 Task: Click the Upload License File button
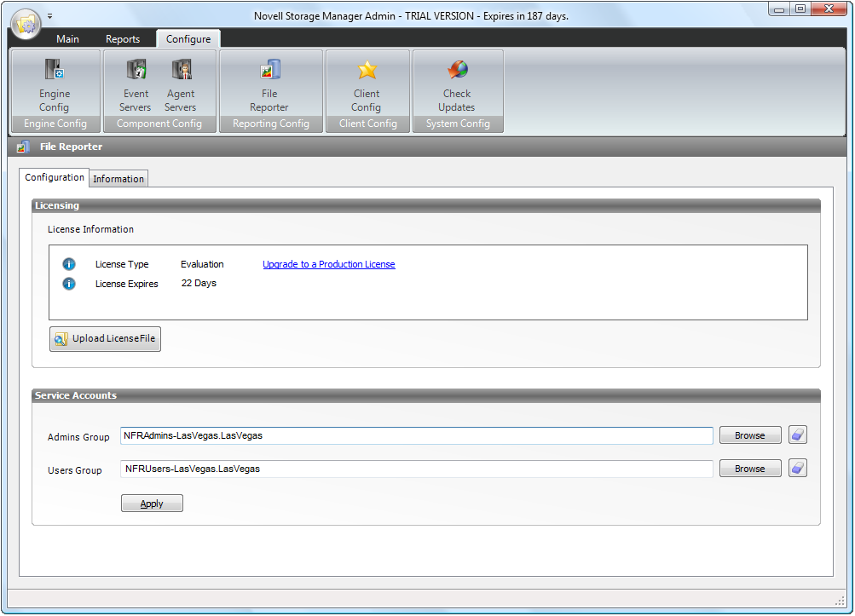pyautogui.click(x=105, y=339)
